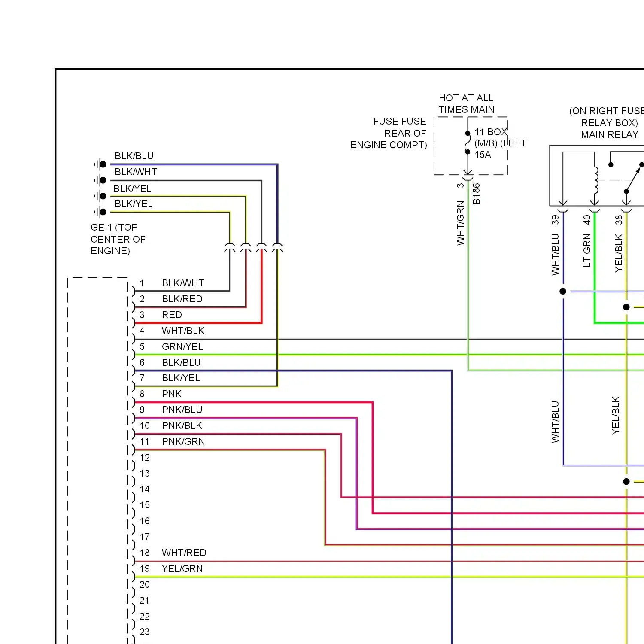
Task: Select pin 19 YEL/GRN label
Action: coord(182,569)
